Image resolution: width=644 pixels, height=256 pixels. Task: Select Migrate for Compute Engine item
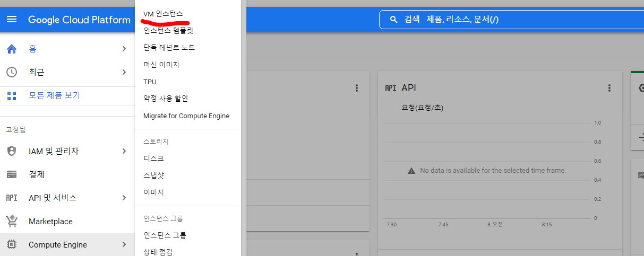[x=186, y=116]
